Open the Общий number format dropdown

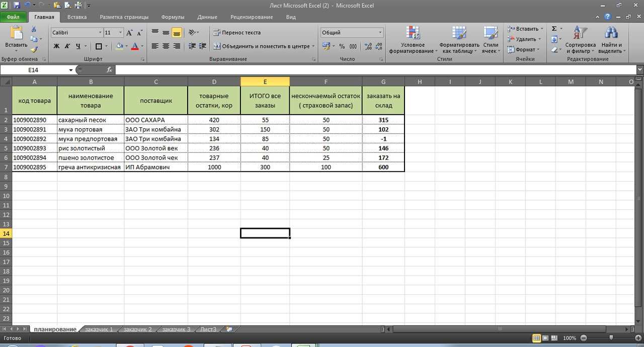tap(379, 32)
